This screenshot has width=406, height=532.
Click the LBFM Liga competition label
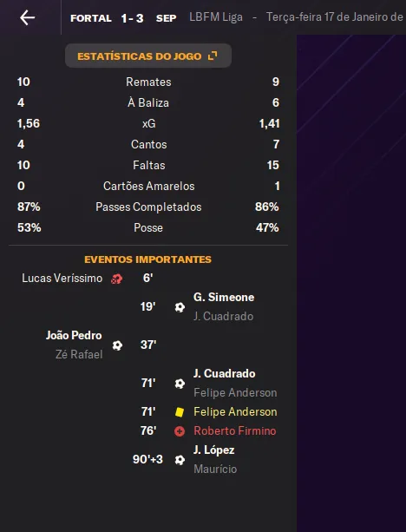[x=216, y=17]
